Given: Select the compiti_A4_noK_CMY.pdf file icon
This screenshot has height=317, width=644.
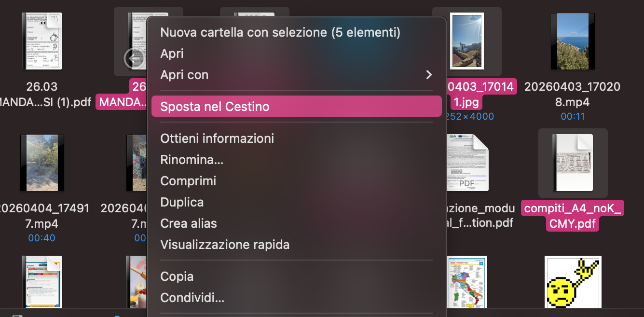Looking at the screenshot, I should point(572,163).
